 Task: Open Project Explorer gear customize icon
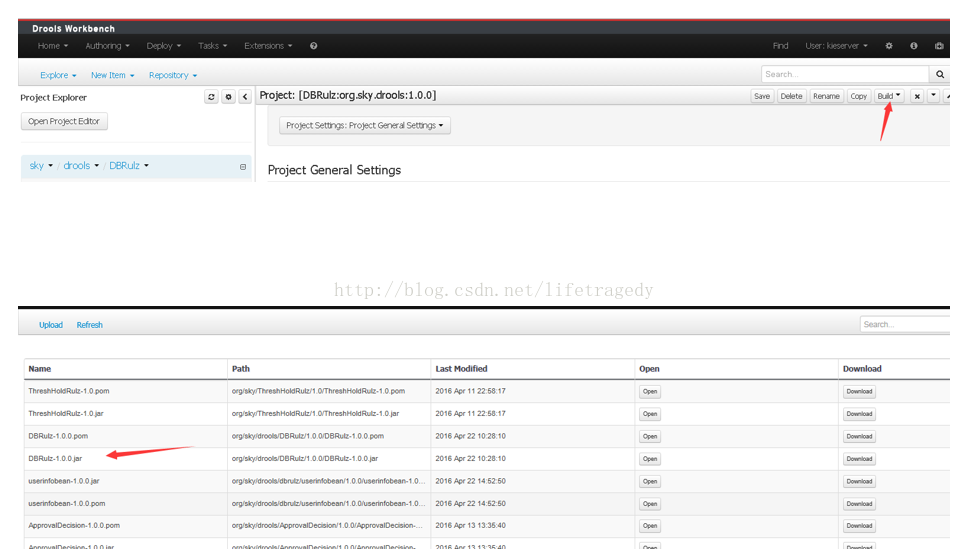point(228,97)
